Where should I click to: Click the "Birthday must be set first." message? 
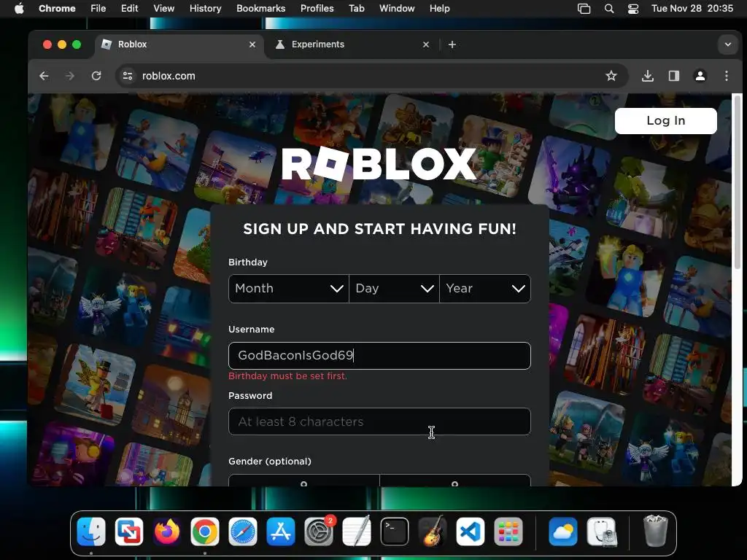(x=287, y=376)
